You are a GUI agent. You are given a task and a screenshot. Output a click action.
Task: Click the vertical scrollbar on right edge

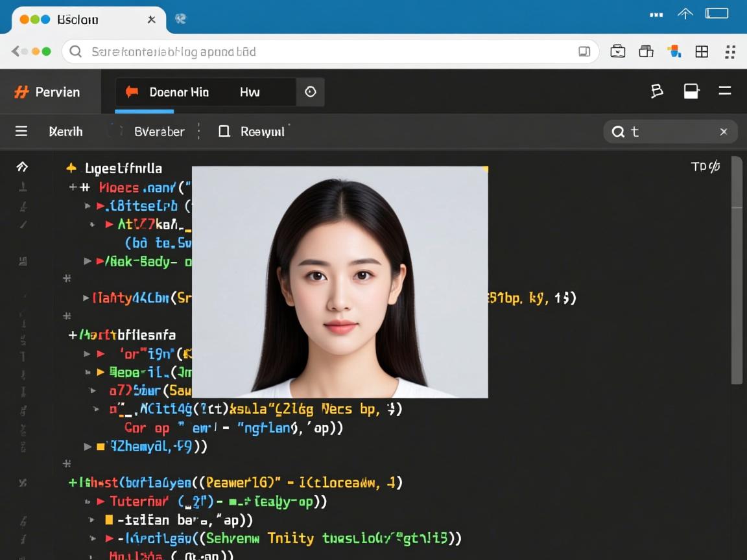pos(737,272)
